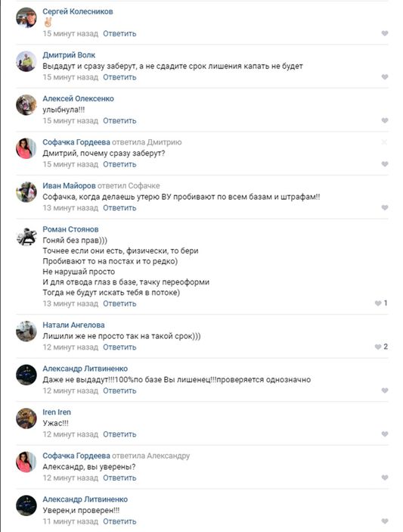Delete Софачка Гордеева's comment with faint X
Viewport: 403px width, 532px height.
pos(384,142)
